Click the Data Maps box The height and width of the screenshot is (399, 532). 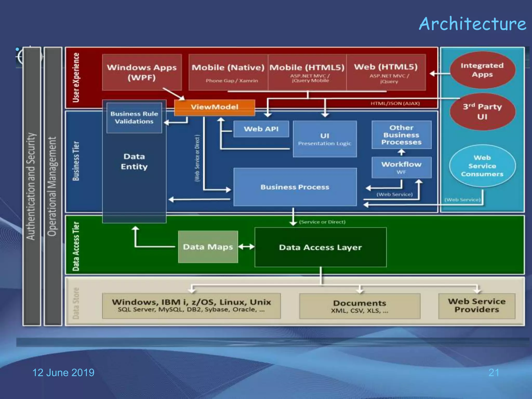coord(208,247)
